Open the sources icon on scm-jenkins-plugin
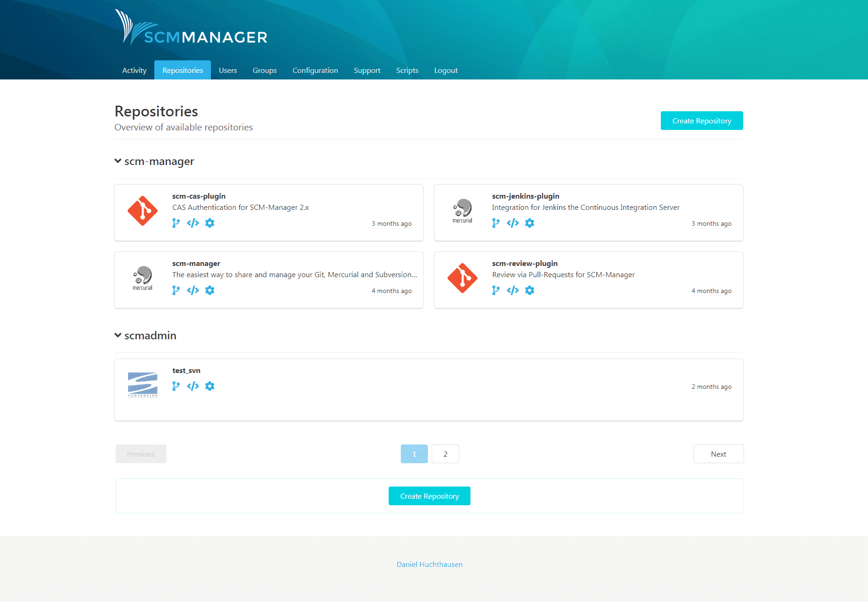The image size is (868, 602). pyautogui.click(x=513, y=223)
